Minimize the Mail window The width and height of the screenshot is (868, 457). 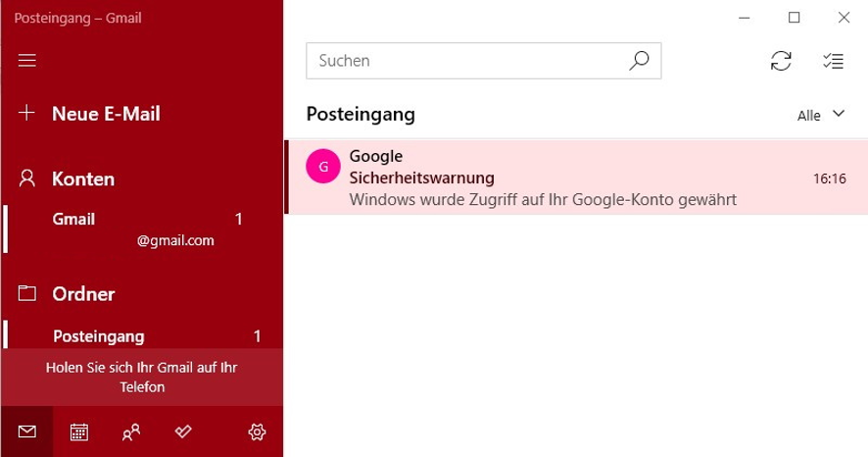tap(744, 18)
